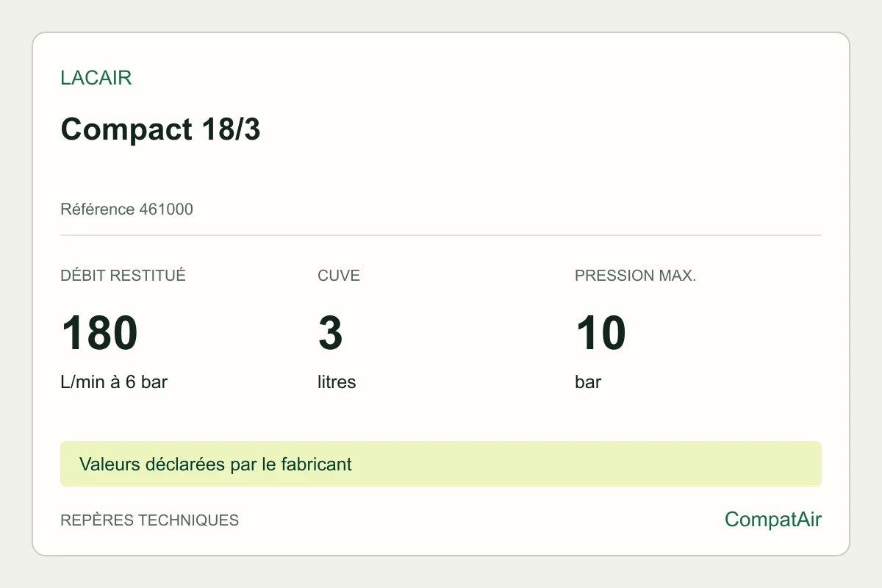Select the 10 maximum pressure value
The height and width of the screenshot is (588, 882).
coord(600,333)
